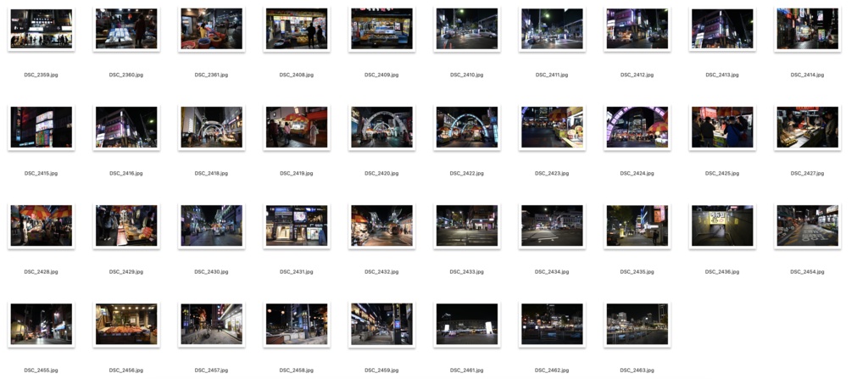This screenshot has height=379, width=868.
Task: Choose the DSC_2420.jpg arch photo
Action: click(x=381, y=127)
